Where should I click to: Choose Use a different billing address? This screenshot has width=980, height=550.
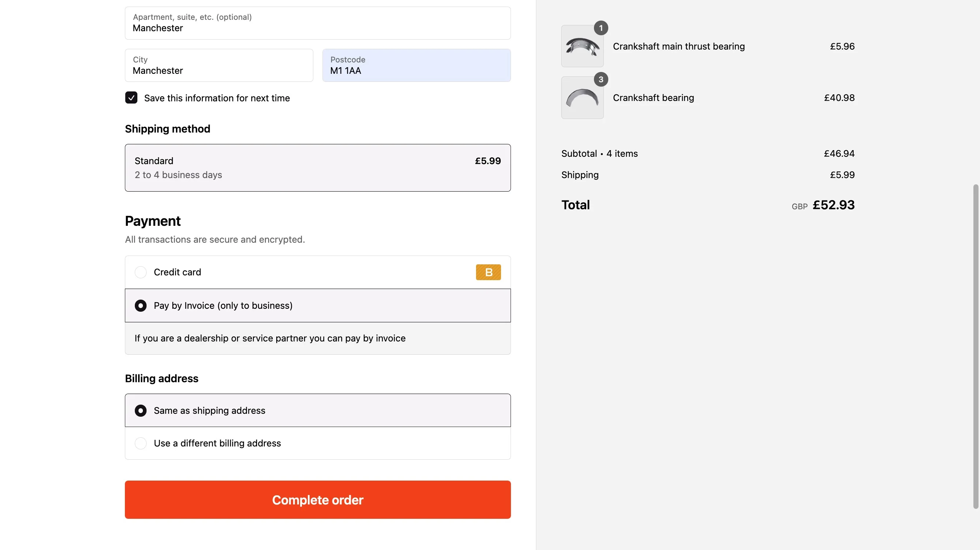[x=318, y=443]
